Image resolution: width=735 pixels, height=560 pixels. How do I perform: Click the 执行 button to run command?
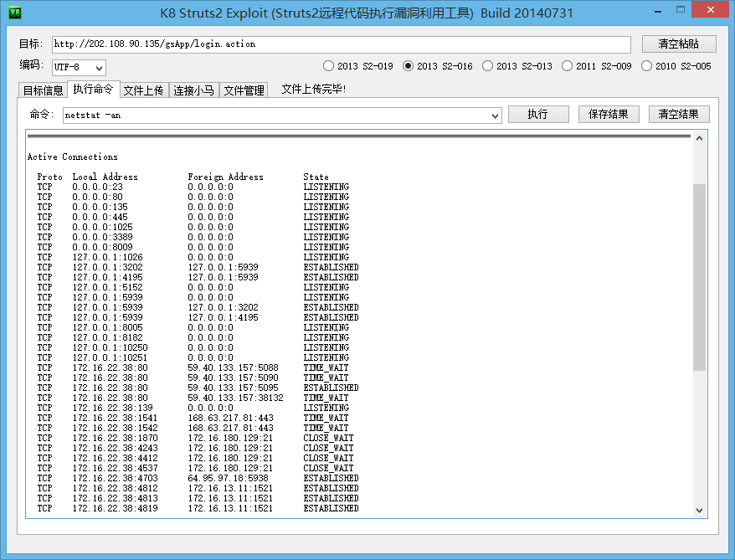pyautogui.click(x=538, y=115)
